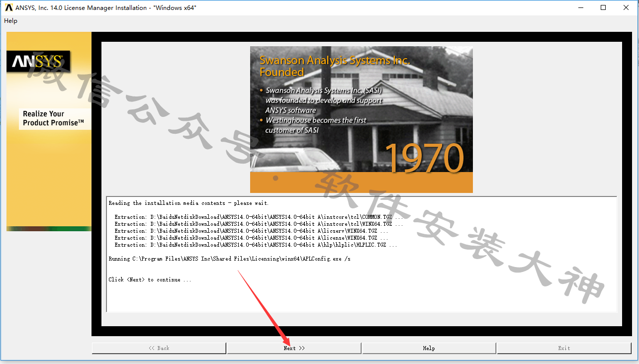Open Help from the bottom button row
The height and width of the screenshot is (364, 639).
(x=429, y=348)
